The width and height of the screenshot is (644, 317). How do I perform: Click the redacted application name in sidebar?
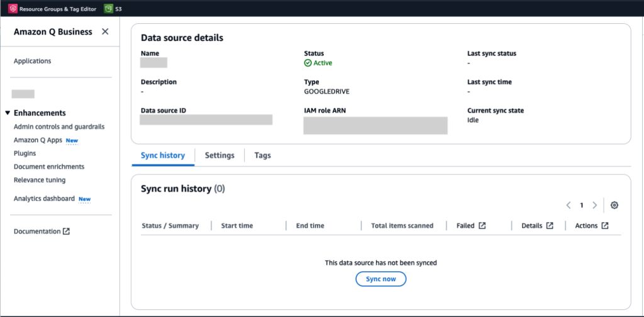(x=23, y=94)
